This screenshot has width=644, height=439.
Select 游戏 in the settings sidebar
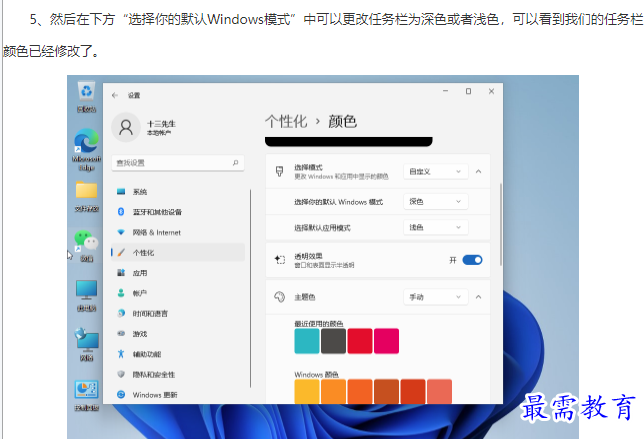point(178,333)
